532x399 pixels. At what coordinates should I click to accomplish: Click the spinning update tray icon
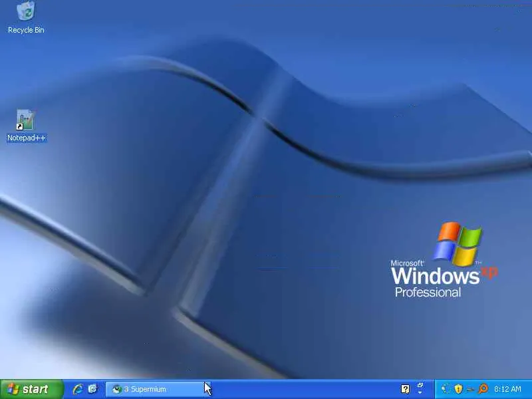pos(446,389)
